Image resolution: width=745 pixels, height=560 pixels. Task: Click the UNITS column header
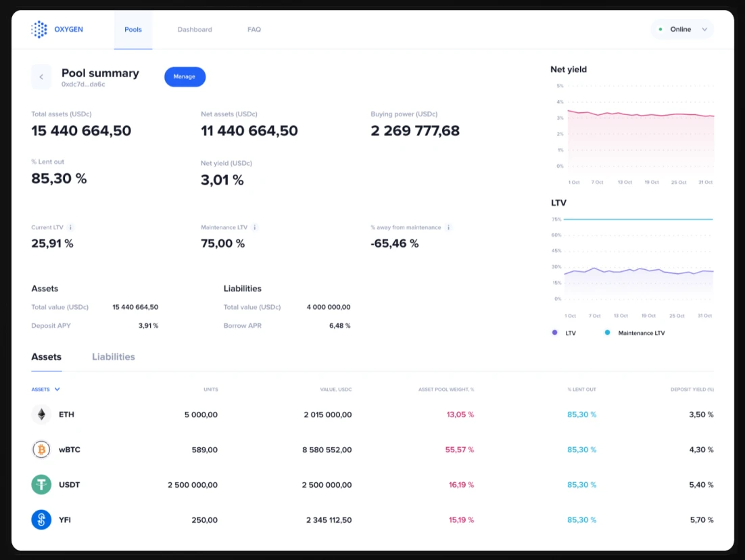[211, 390]
